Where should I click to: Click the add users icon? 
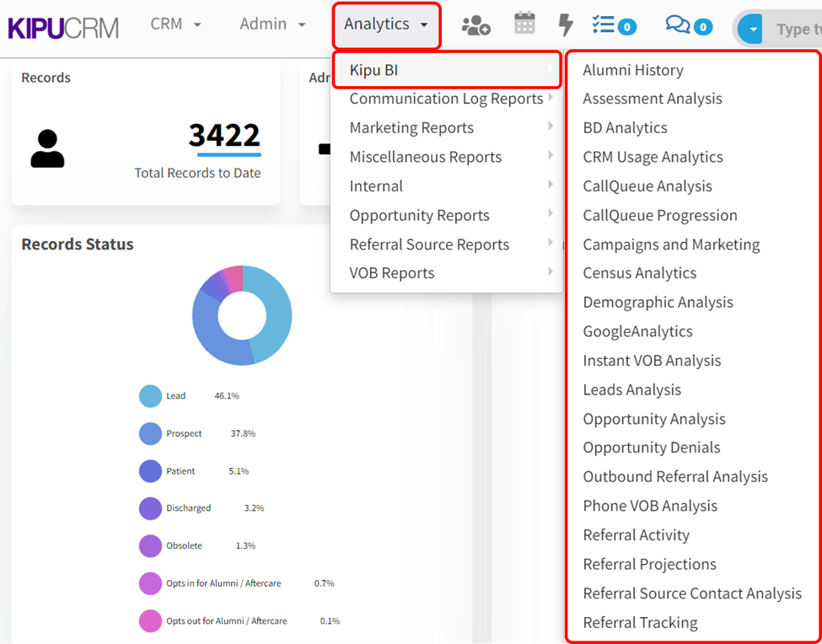475,25
